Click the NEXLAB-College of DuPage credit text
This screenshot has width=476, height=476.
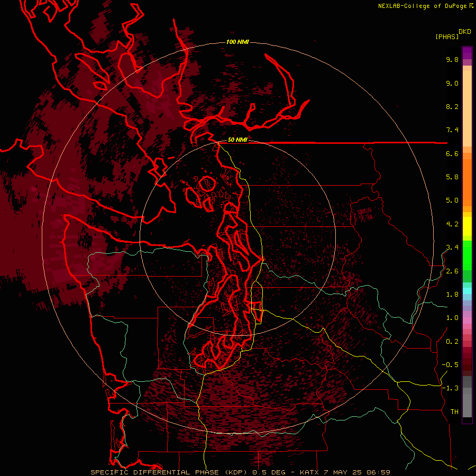coord(422,6)
